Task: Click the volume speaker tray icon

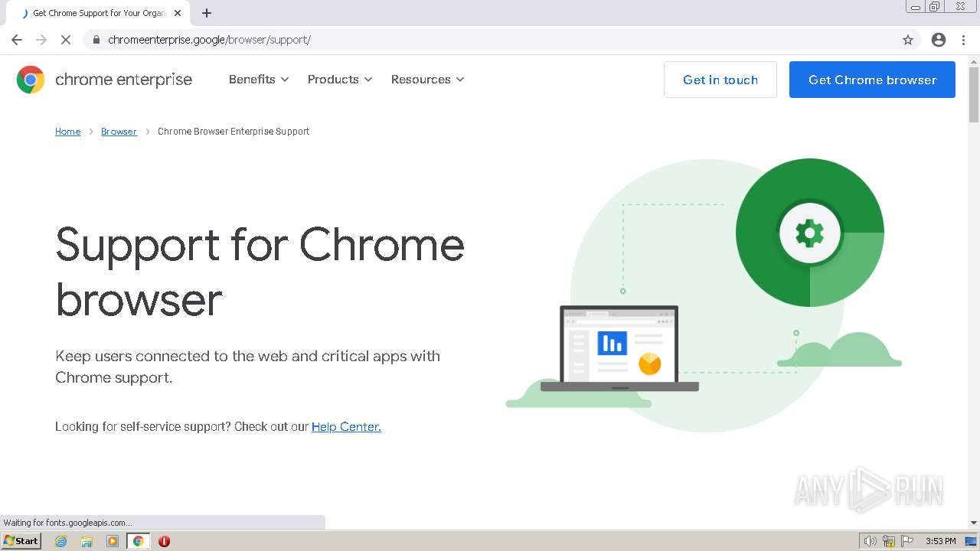Action: pyautogui.click(x=870, y=541)
